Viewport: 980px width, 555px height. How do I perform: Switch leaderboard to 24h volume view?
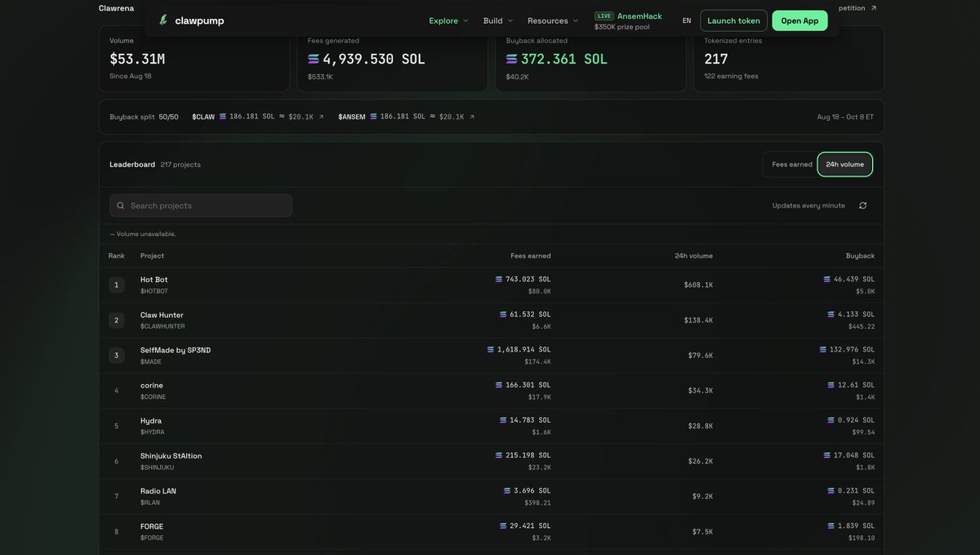click(x=844, y=164)
